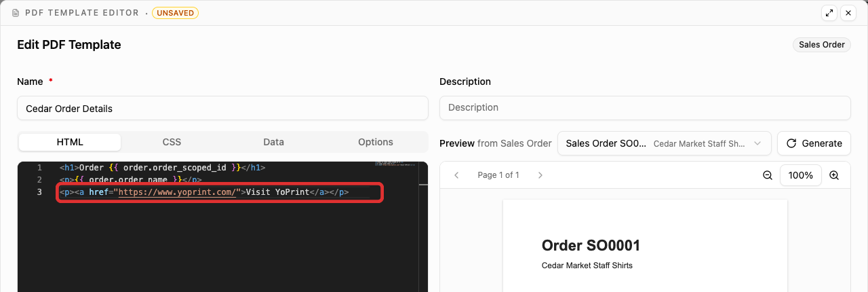Click the 100% zoom level field
Screen dimensions: 868x292
[x=801, y=175]
